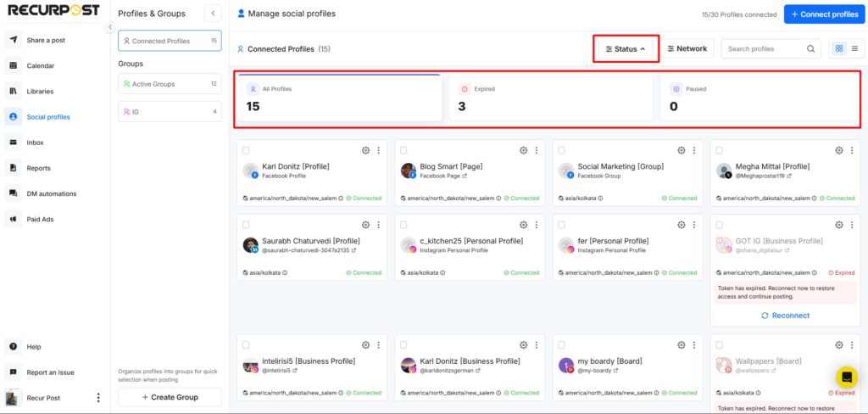Open gear settings on GOT IG [Business Profile] card

click(839, 225)
